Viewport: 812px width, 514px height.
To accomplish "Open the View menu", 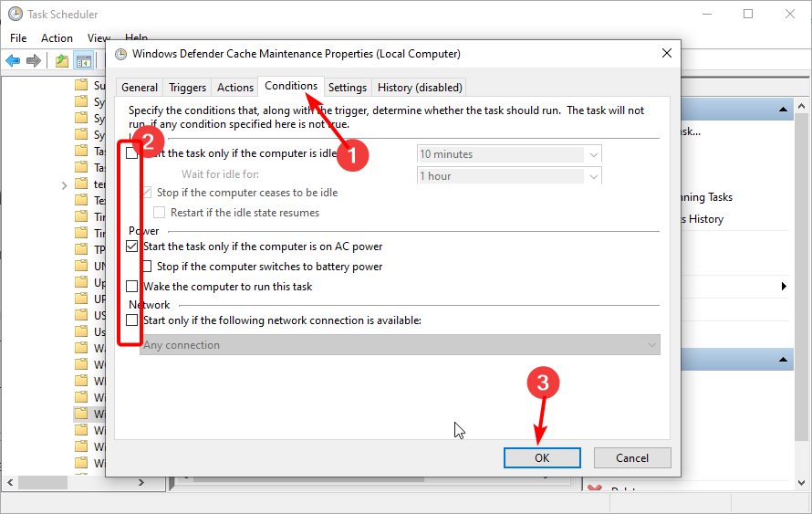I will pyautogui.click(x=99, y=37).
